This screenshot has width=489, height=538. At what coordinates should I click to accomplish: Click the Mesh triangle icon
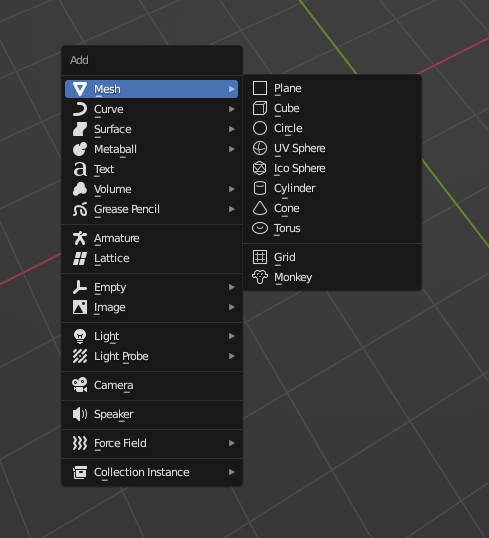click(80, 89)
